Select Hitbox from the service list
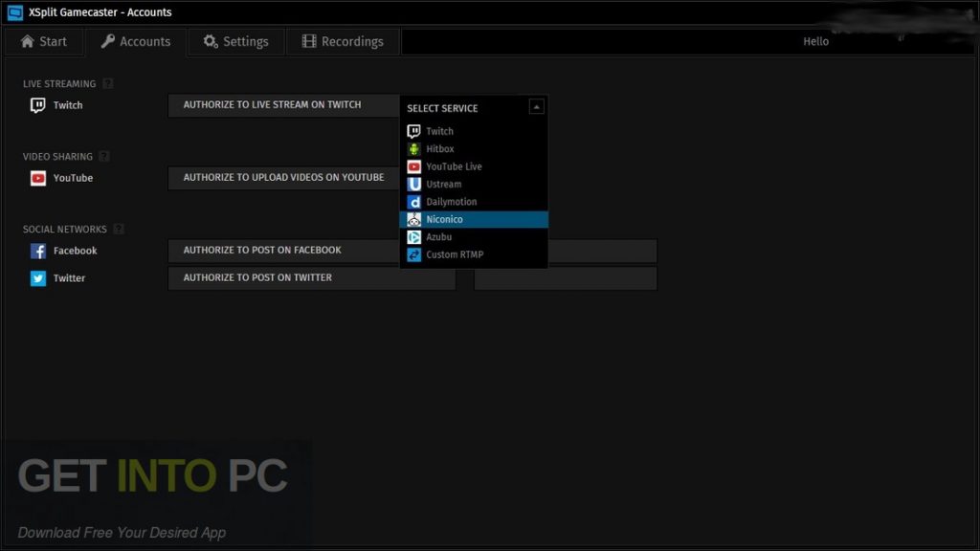 pyautogui.click(x=474, y=148)
